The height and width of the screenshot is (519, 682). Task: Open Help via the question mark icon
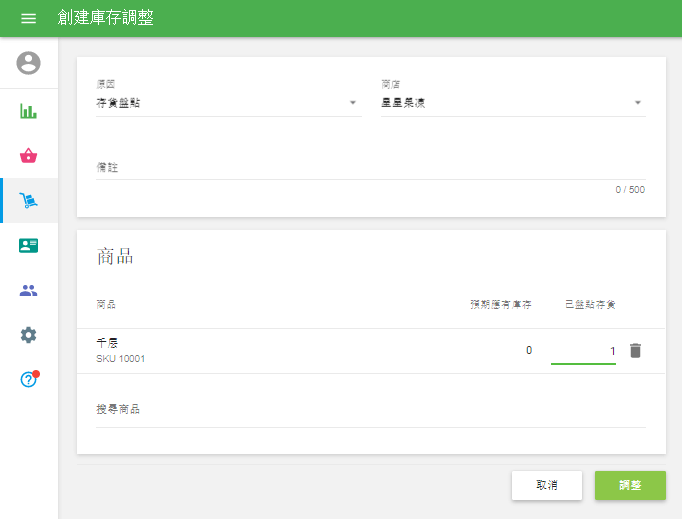coord(29,380)
